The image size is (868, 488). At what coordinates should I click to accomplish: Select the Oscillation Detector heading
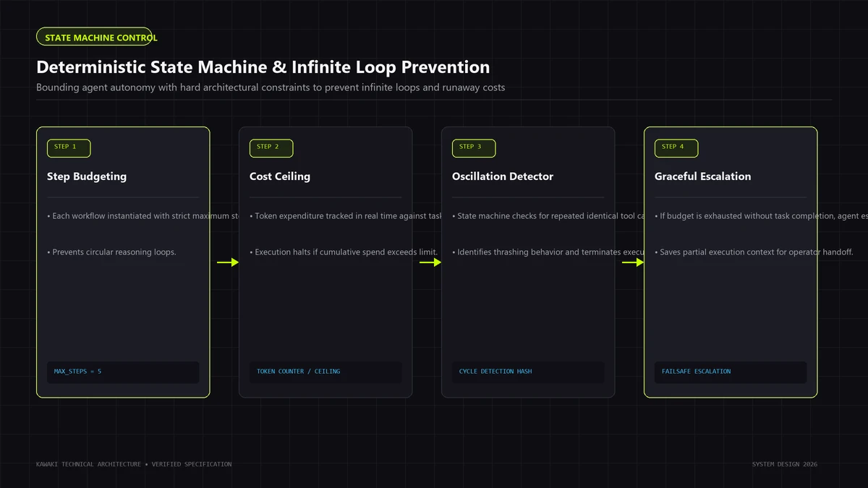503,176
